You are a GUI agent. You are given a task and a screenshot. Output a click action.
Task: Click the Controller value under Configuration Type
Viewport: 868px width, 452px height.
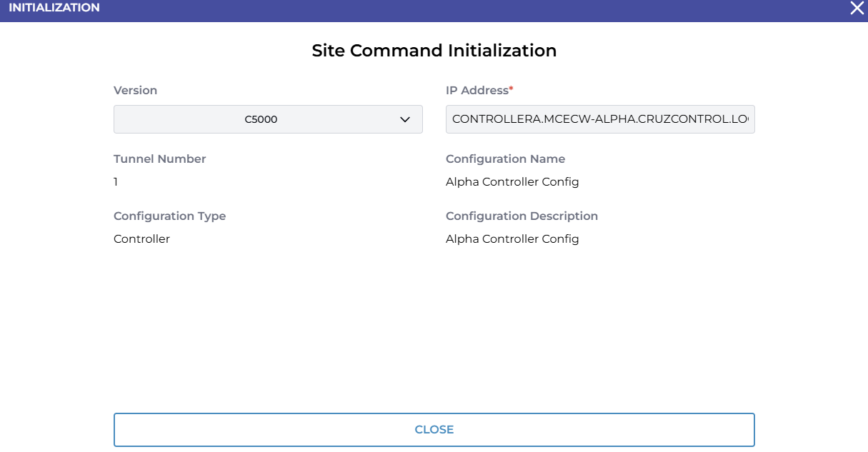(141, 239)
